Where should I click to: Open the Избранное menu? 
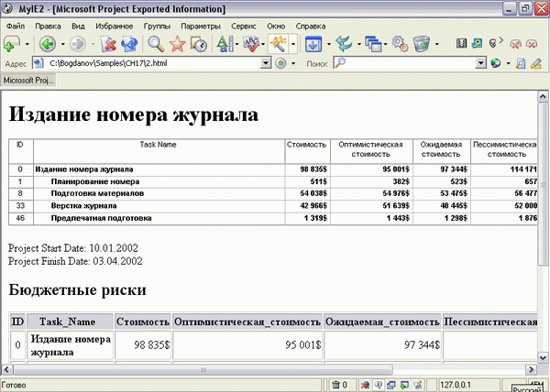click(x=114, y=27)
